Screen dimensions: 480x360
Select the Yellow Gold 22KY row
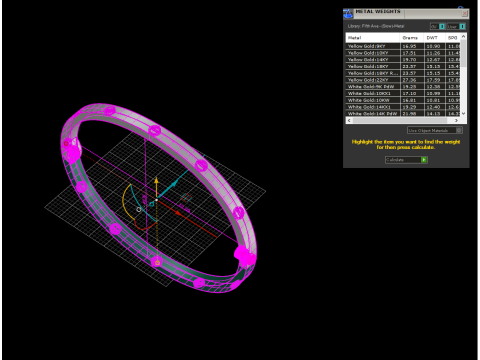click(x=403, y=80)
